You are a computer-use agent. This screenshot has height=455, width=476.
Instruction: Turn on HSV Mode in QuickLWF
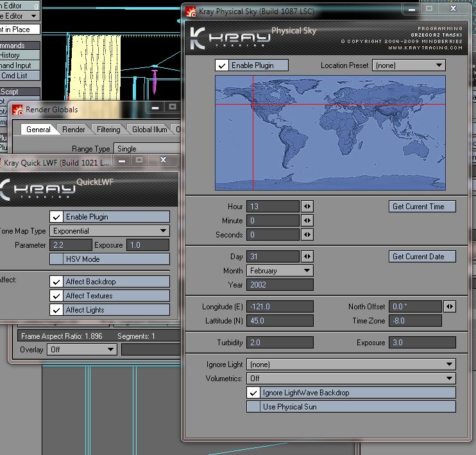pyautogui.click(x=57, y=259)
